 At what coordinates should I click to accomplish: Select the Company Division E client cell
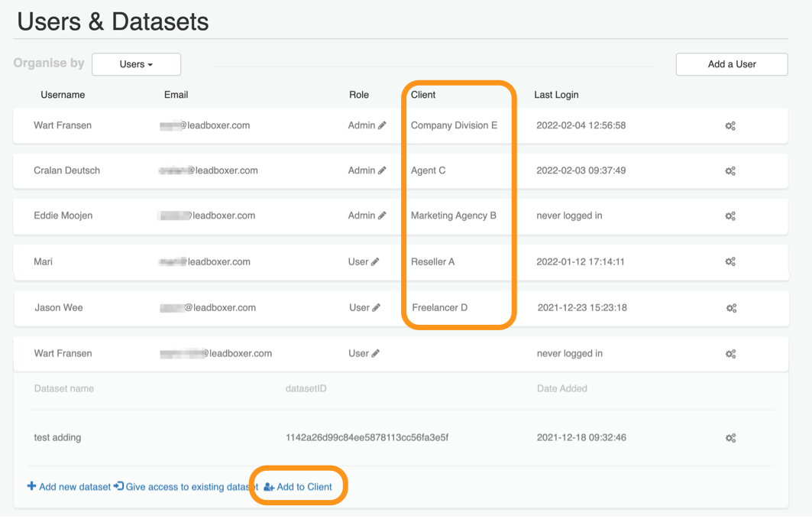[454, 125]
